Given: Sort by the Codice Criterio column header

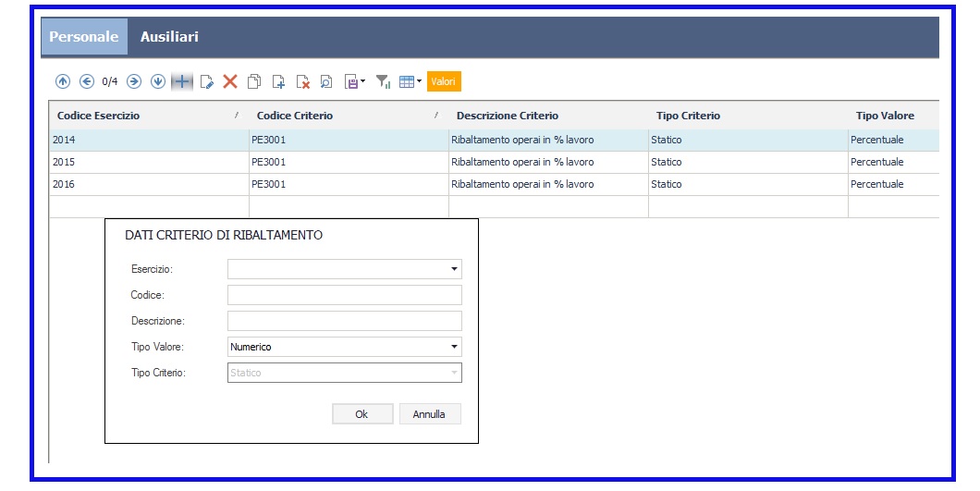Looking at the screenshot, I should [349, 115].
